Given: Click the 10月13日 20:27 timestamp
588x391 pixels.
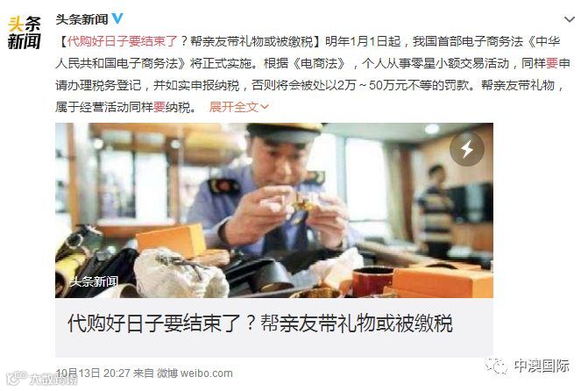Looking at the screenshot, I should (x=93, y=373).
